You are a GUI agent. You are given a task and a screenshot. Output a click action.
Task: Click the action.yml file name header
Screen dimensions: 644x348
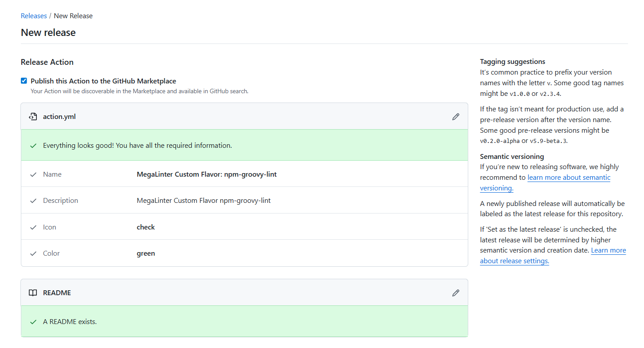tap(59, 117)
